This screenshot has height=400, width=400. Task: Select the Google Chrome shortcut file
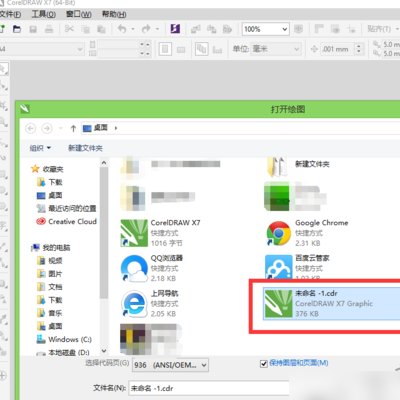tap(307, 233)
